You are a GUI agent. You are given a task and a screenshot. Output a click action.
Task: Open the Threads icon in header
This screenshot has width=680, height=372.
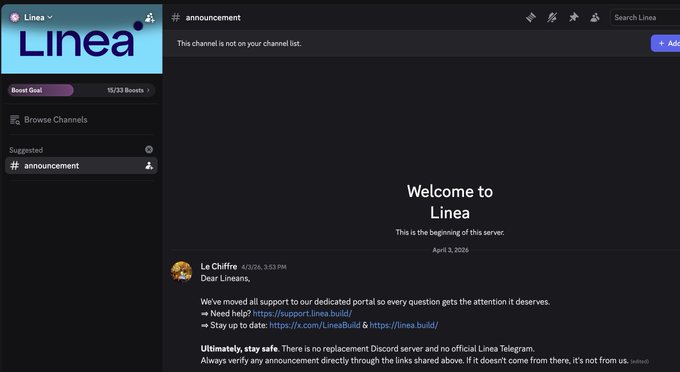tap(531, 17)
